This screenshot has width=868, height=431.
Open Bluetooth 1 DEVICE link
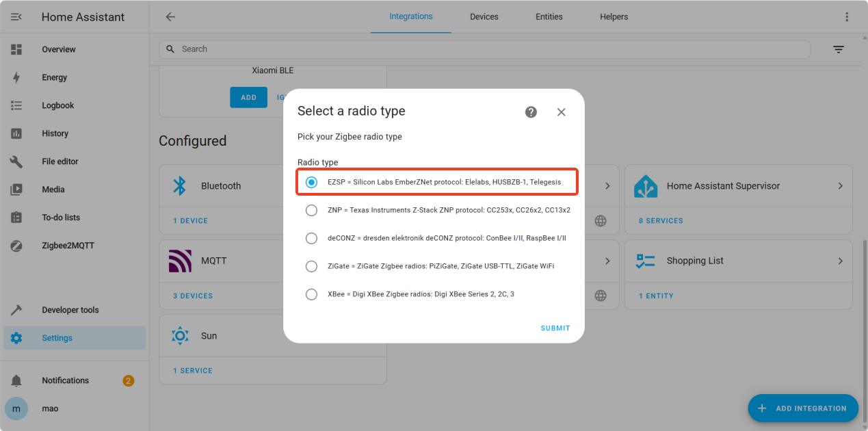(x=190, y=221)
